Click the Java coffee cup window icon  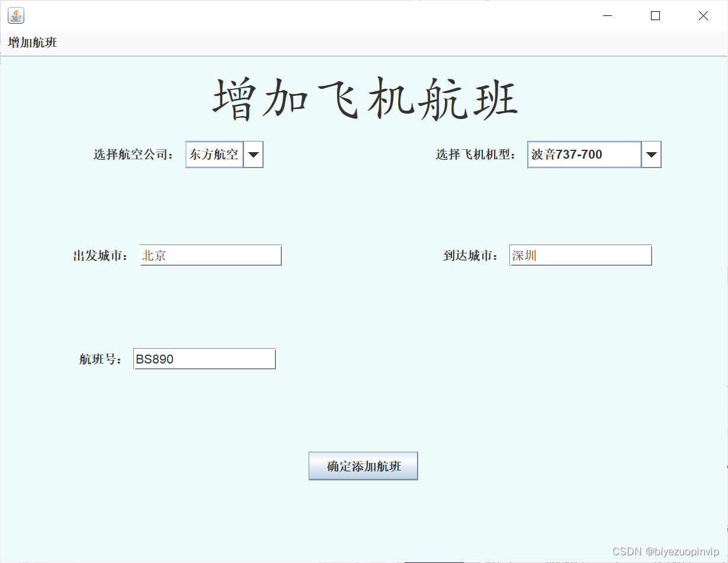(15, 15)
